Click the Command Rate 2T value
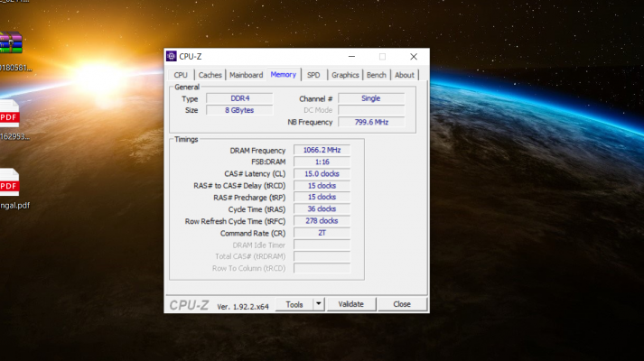The image size is (644, 361). [322, 233]
